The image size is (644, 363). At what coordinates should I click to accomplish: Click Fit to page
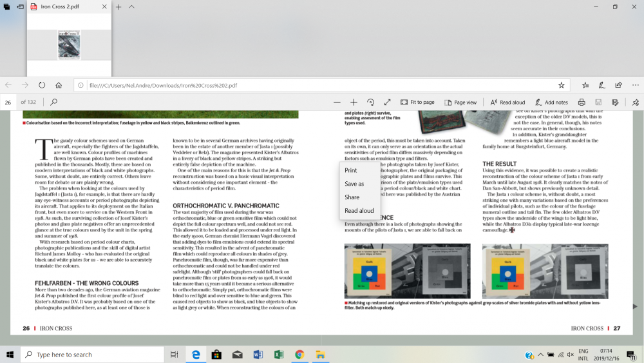(x=417, y=102)
